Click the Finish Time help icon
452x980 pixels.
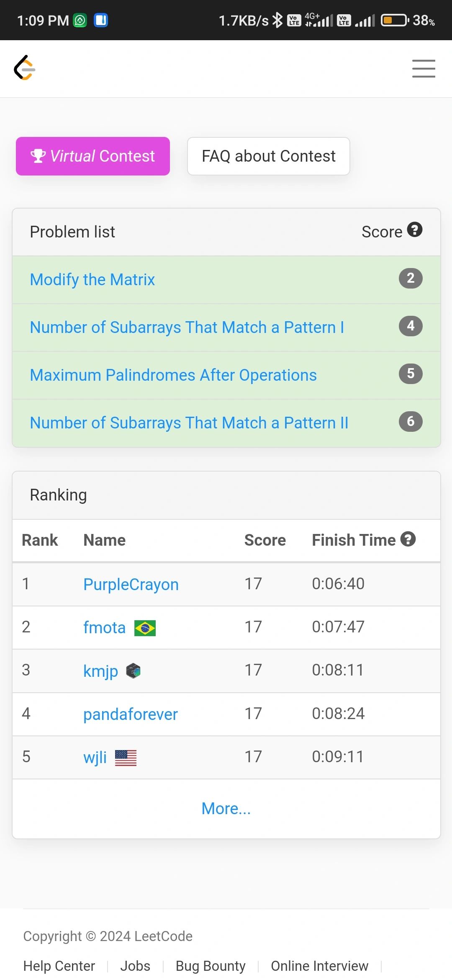point(408,539)
